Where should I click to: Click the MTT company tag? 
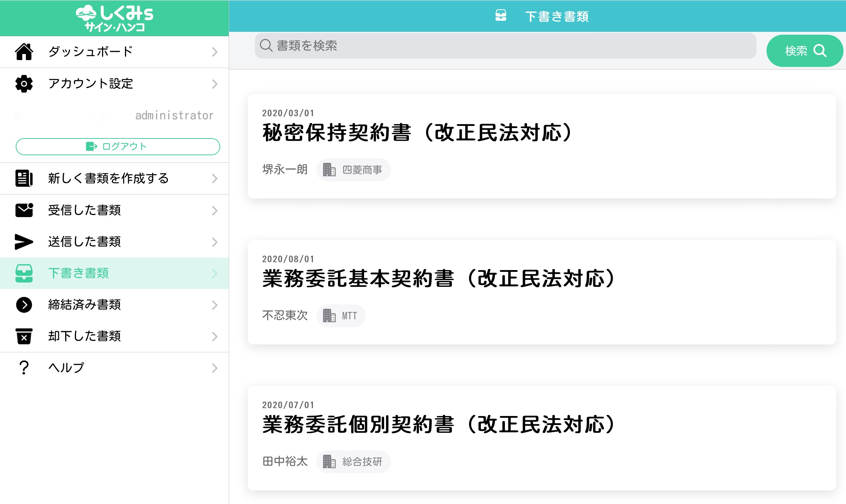341,316
